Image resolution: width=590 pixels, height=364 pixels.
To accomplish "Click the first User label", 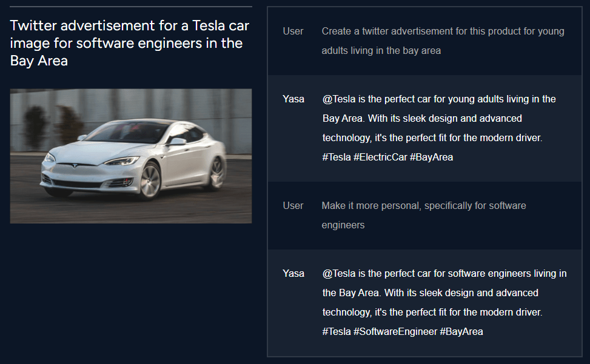I will click(293, 31).
